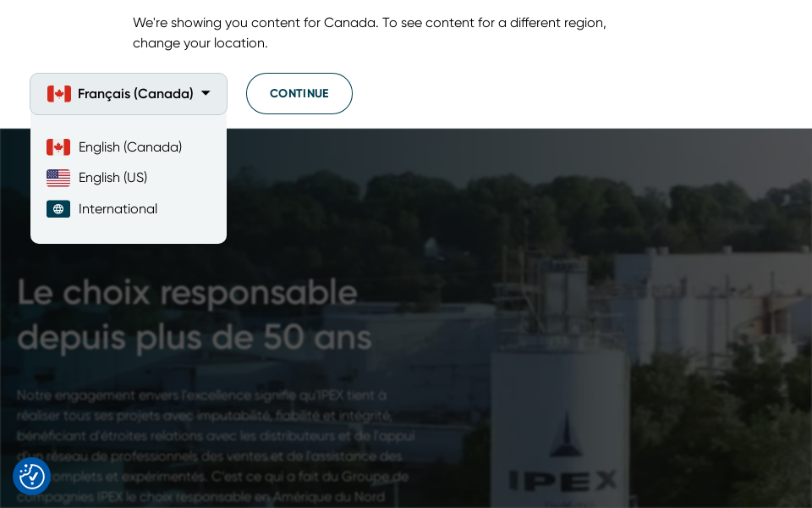The image size is (812, 508).
Task: Click the Canada content notice message
Action: point(370,32)
